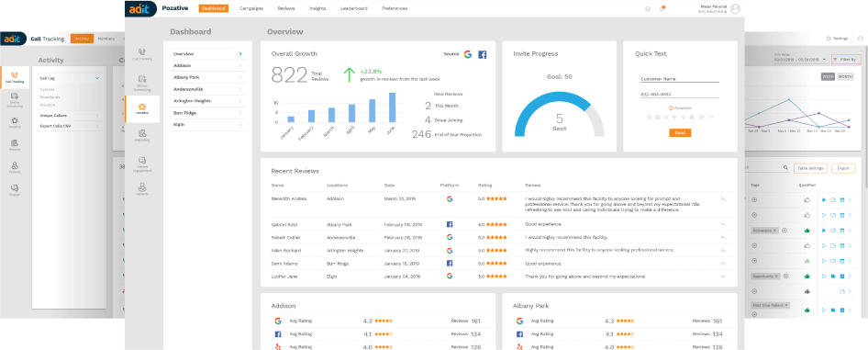This screenshot has height=350, width=868.
Task: Open Online Scheduling sidebar icon
Action: (x=142, y=82)
